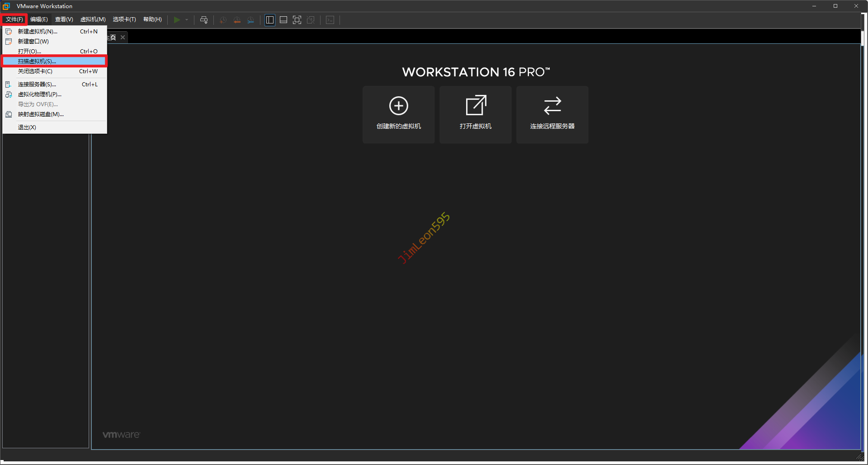Open the power options dropdown arrow
This screenshot has height=465, width=868.
pyautogui.click(x=187, y=20)
